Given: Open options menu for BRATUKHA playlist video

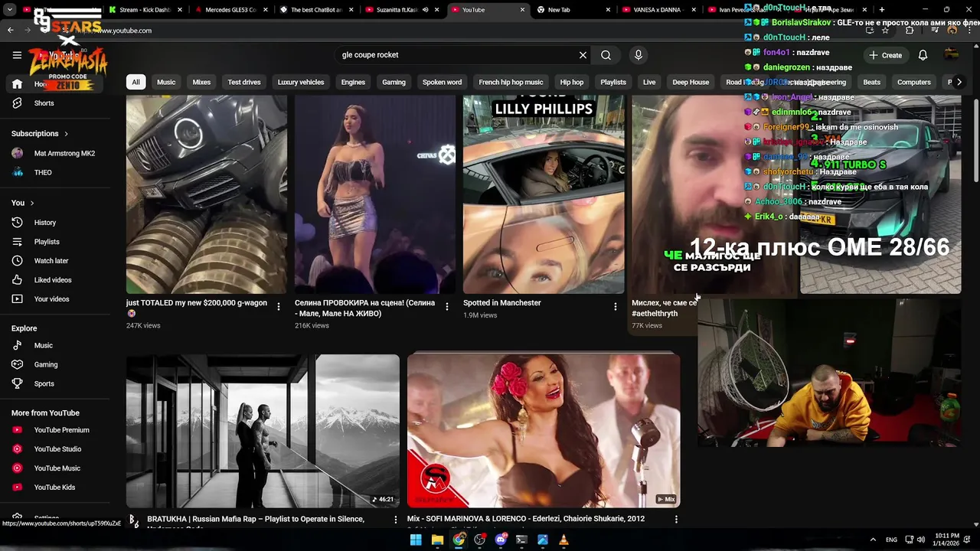Looking at the screenshot, I should pyautogui.click(x=396, y=519).
